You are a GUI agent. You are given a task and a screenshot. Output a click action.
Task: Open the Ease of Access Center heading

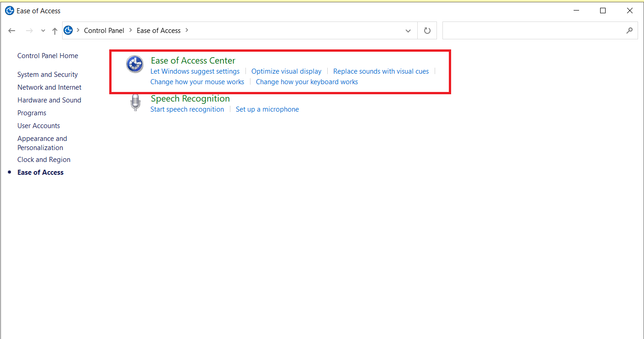(193, 60)
